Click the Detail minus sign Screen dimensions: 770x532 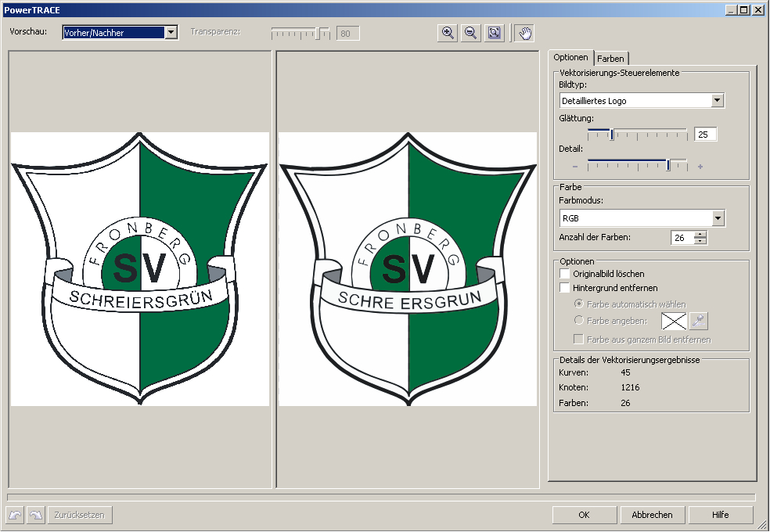[x=575, y=167]
